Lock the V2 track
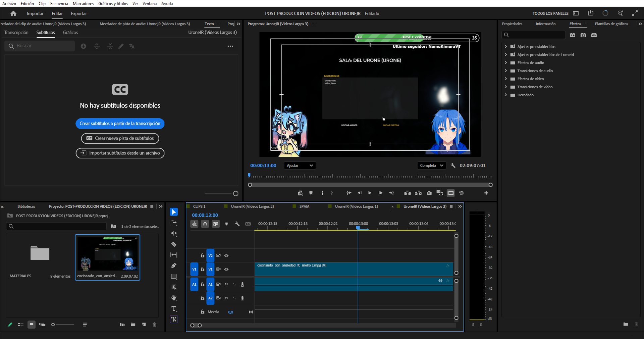This screenshot has width=644, height=339. (x=203, y=255)
